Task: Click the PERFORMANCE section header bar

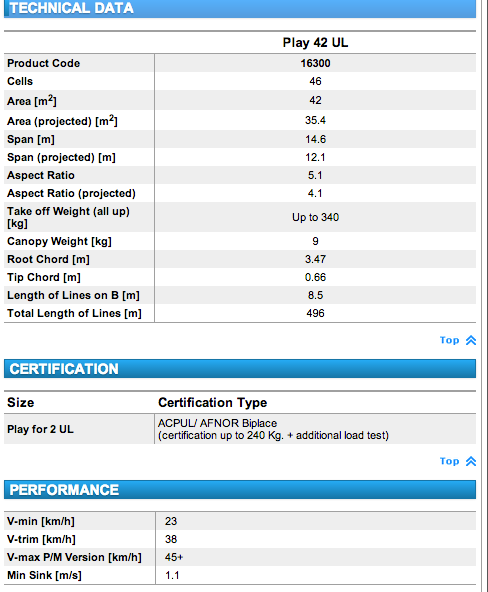Action: tap(240, 489)
